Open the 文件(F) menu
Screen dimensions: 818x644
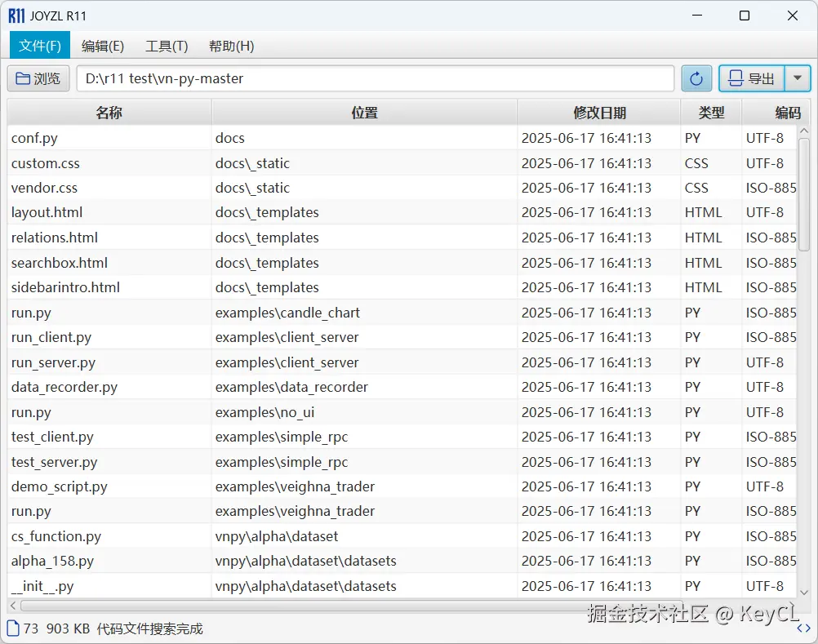click(x=40, y=46)
